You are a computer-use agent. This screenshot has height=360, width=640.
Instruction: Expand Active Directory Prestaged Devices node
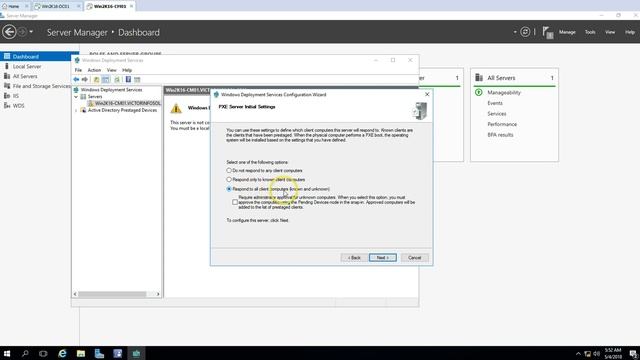tap(76, 110)
